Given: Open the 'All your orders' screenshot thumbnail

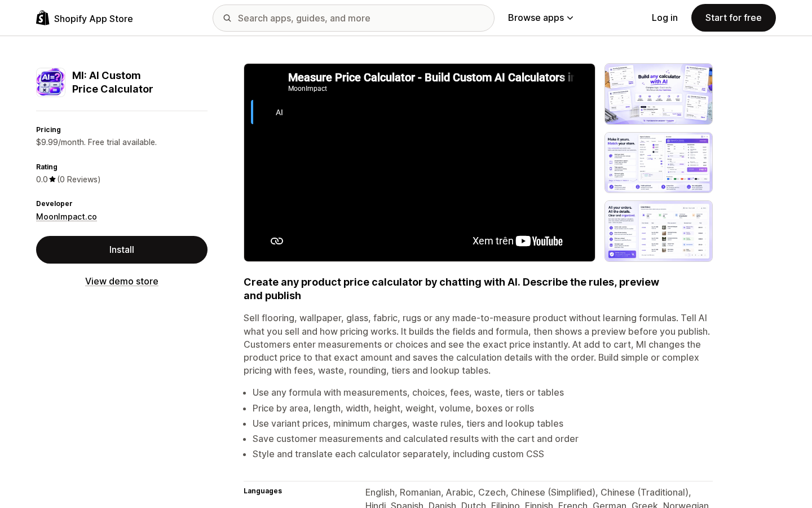Looking at the screenshot, I should coord(659,231).
